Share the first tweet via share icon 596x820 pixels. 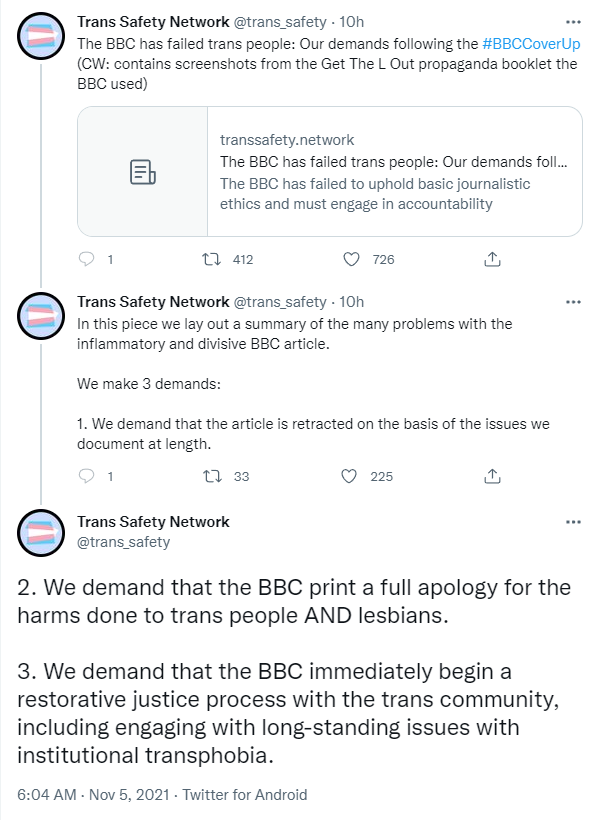pyautogui.click(x=492, y=259)
